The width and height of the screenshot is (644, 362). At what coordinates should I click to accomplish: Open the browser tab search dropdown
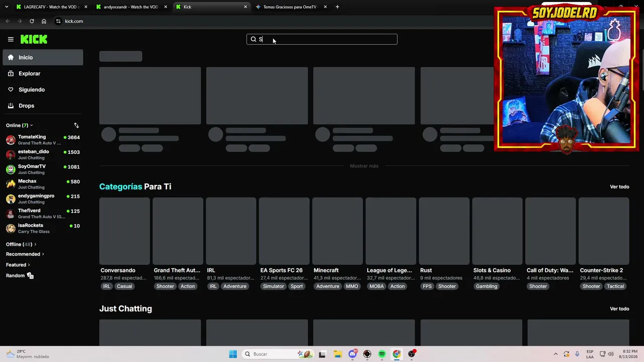(7, 7)
